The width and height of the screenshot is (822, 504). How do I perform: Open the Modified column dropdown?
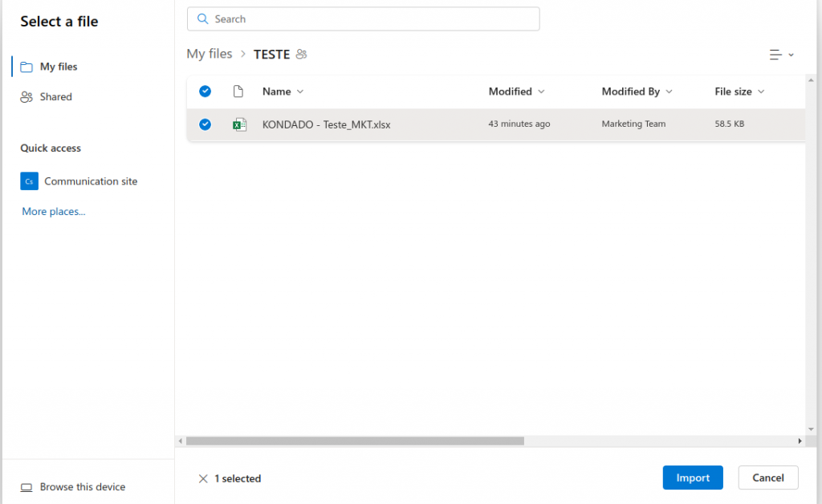pos(541,91)
